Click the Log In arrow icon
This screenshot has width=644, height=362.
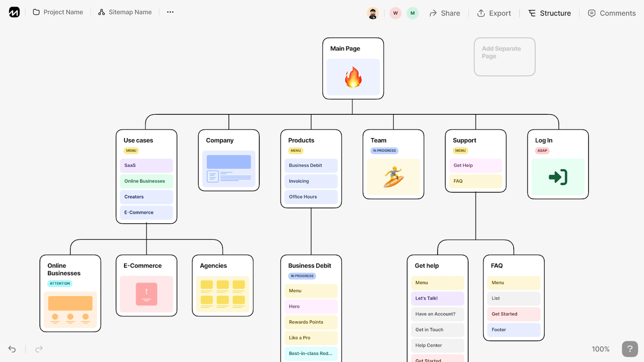tap(558, 177)
